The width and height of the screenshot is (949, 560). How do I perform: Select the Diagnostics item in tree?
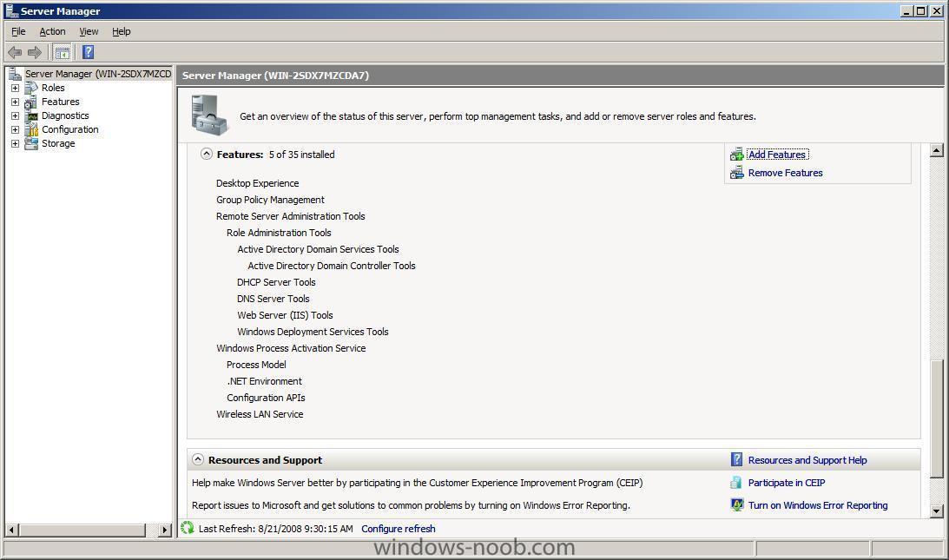tap(65, 115)
